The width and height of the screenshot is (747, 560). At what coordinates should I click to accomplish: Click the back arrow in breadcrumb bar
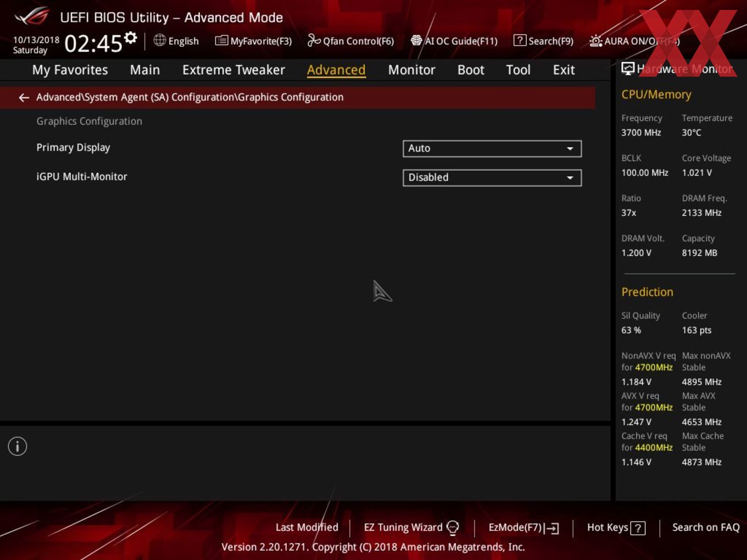24,98
